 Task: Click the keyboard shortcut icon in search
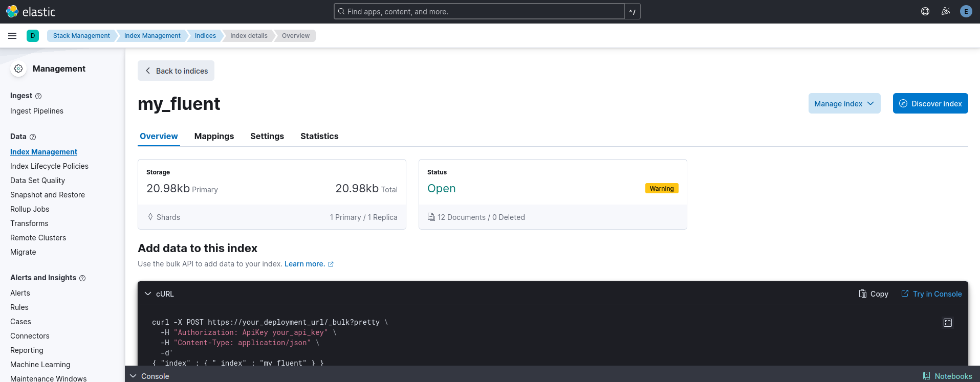click(633, 11)
